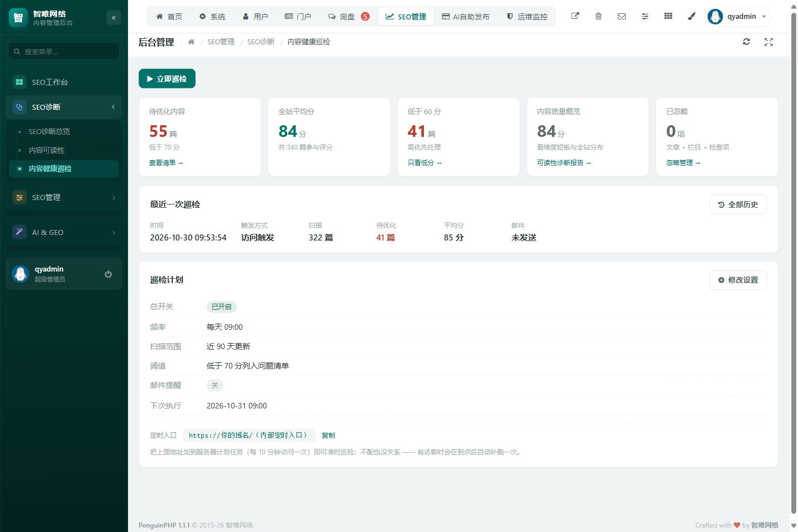This screenshot has width=798, height=532.
Task: Click the 智唯网络 logo icon
Action: coord(18,18)
